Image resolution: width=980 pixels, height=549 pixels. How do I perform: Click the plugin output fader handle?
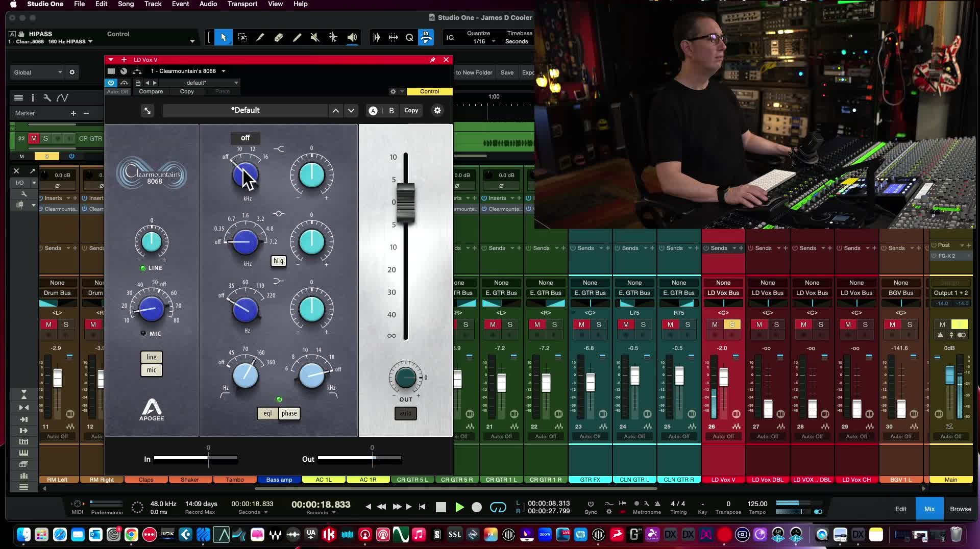pos(406,202)
